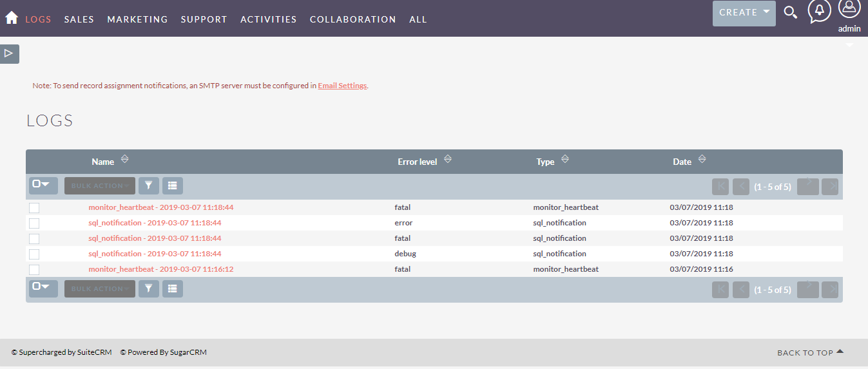Click the Name column header
Image resolution: width=868 pixels, height=369 pixels.
(x=103, y=162)
